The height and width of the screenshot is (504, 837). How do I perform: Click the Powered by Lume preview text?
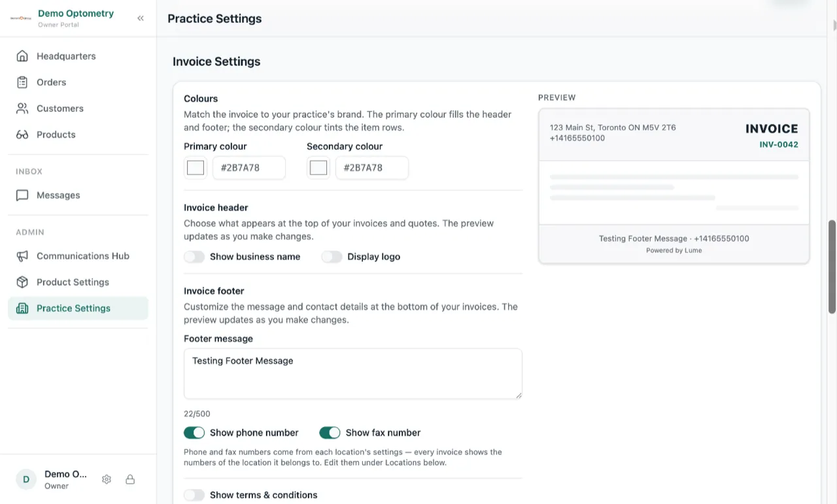click(x=674, y=250)
